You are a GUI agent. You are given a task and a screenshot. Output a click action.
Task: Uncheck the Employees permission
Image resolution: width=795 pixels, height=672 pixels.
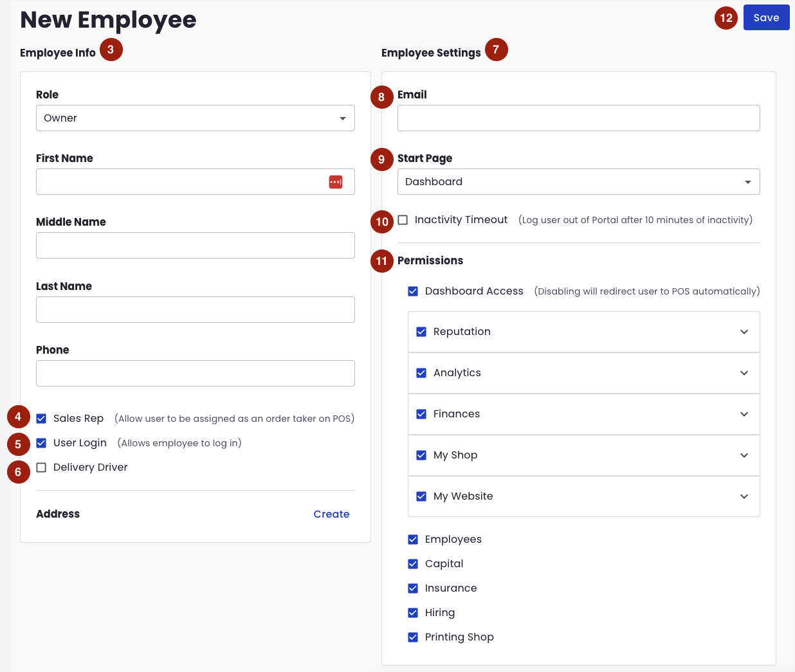(x=413, y=539)
